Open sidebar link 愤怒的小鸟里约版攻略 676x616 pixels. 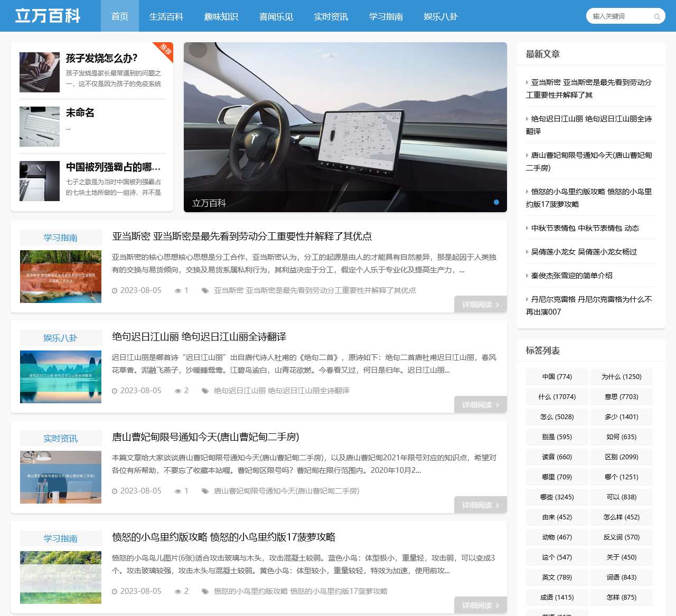point(589,198)
